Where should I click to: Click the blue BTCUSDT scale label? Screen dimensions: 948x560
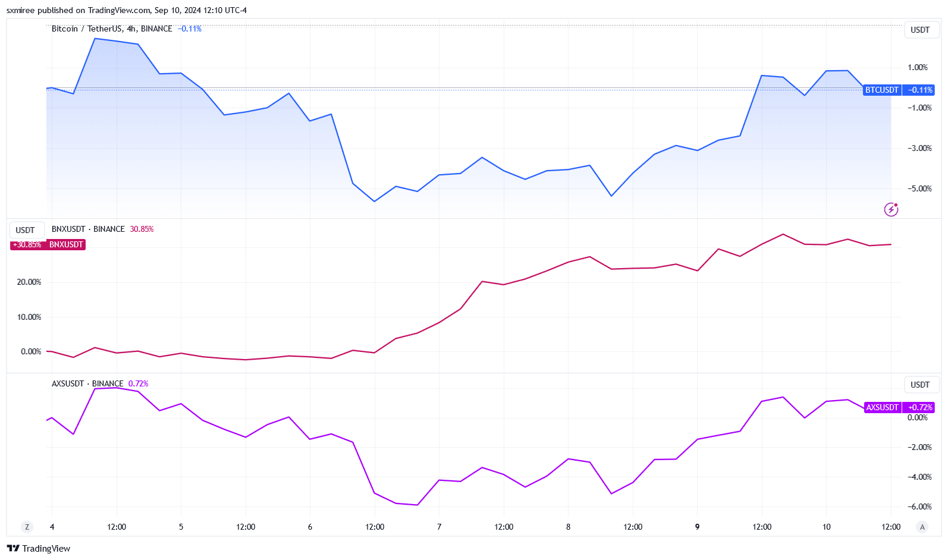pos(882,90)
